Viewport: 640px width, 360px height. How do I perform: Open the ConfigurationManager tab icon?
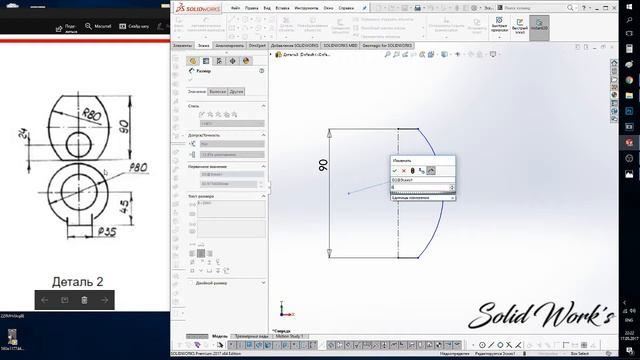(x=219, y=61)
